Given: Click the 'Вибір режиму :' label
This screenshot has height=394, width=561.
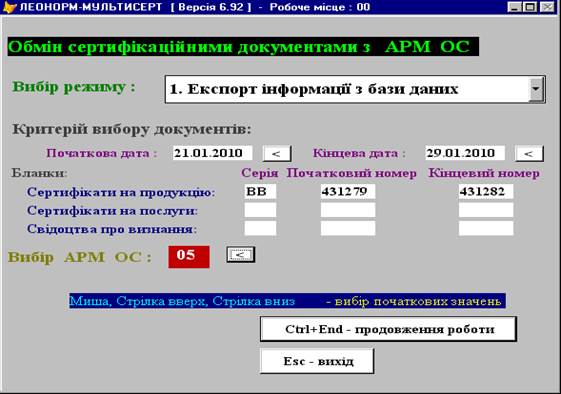Looking at the screenshot, I should click(74, 87).
